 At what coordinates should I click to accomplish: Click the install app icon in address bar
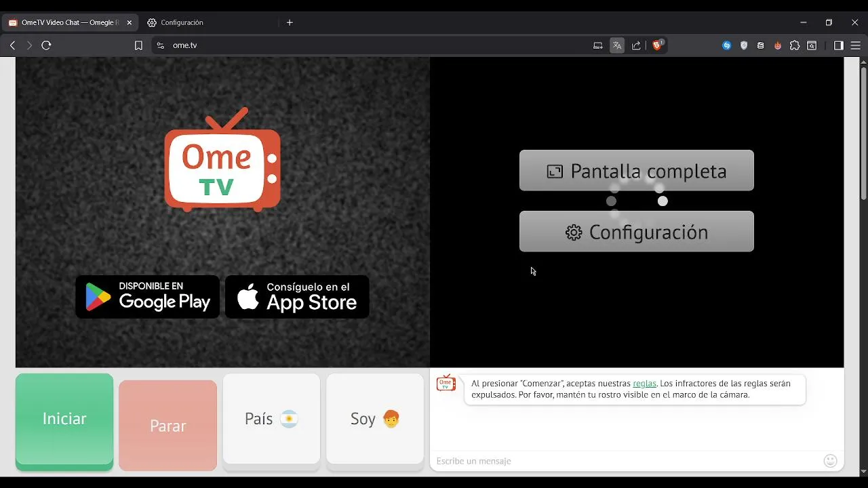[597, 45]
